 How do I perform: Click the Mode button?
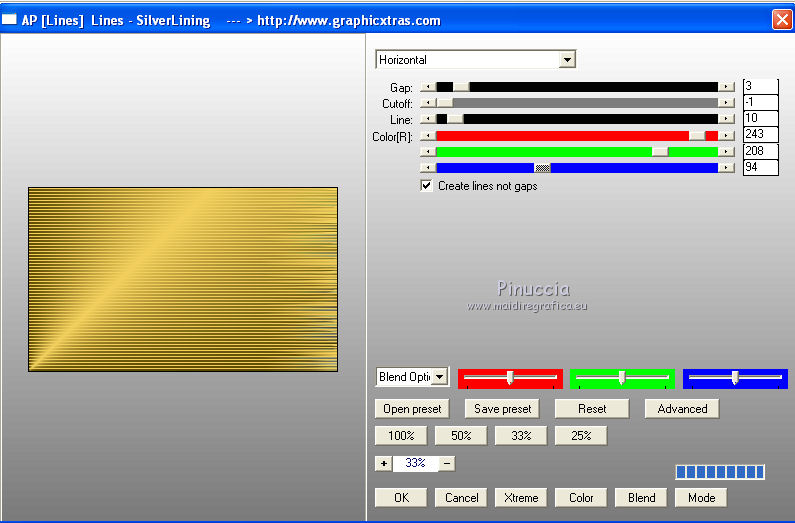(x=701, y=498)
